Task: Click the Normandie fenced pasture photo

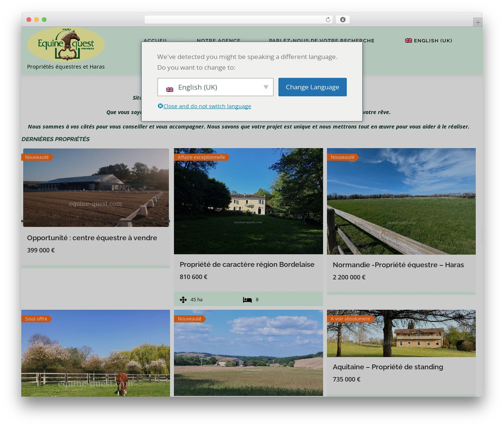Action: [x=401, y=201]
